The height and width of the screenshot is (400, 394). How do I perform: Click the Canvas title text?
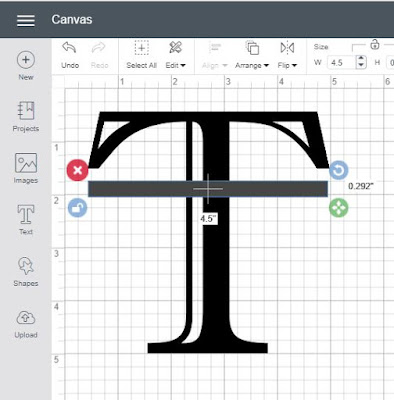pos(72,20)
